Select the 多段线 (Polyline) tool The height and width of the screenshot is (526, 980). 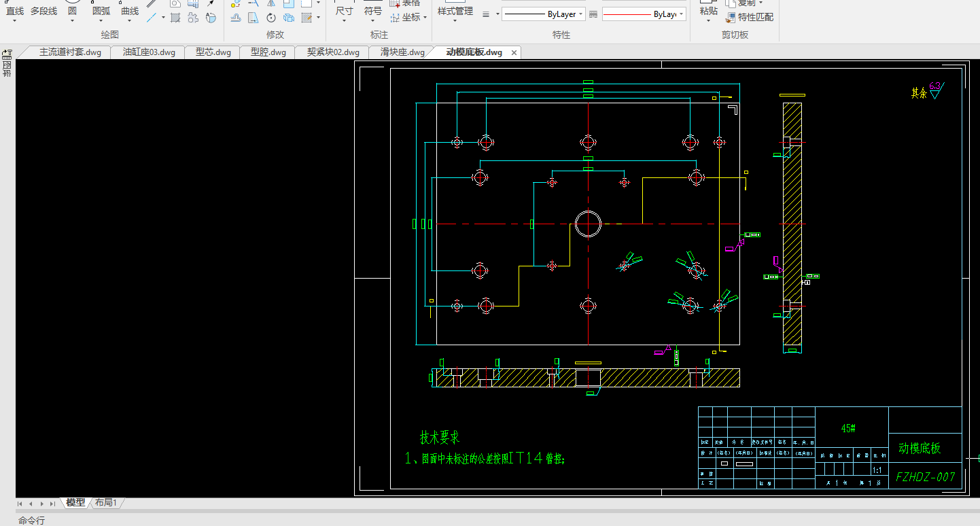pos(43,11)
